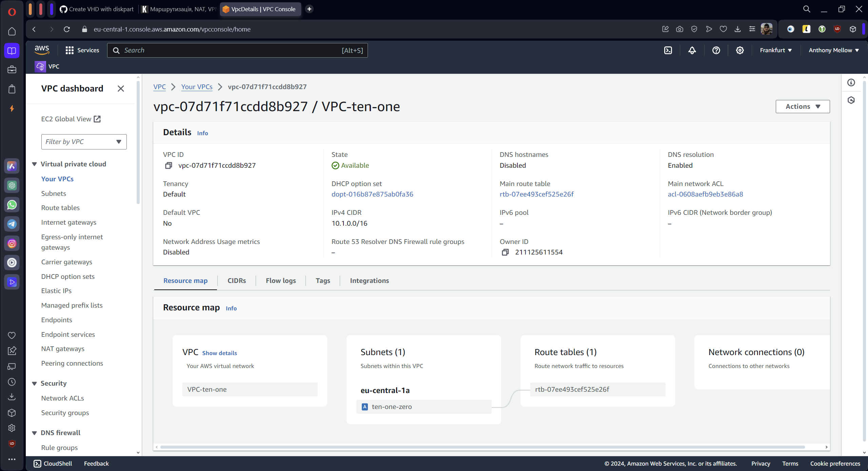868x471 pixels.
Task: Open the Frankfurt region selector
Action: 775,50
